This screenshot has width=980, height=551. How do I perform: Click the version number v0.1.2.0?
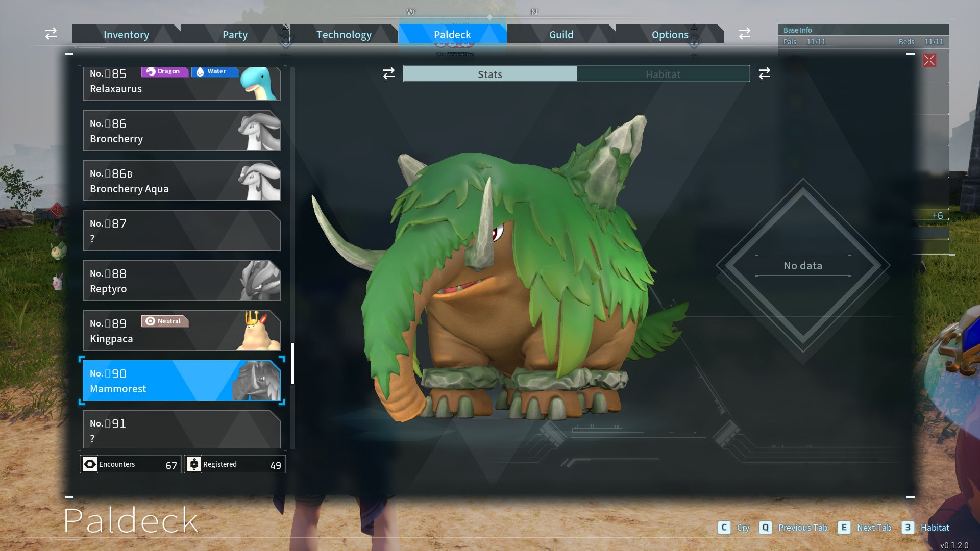pyautogui.click(x=954, y=545)
